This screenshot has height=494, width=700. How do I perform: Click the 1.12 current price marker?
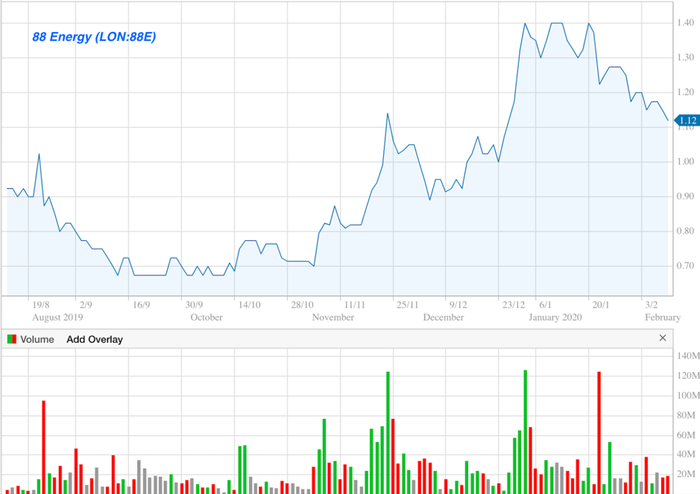[x=687, y=120]
